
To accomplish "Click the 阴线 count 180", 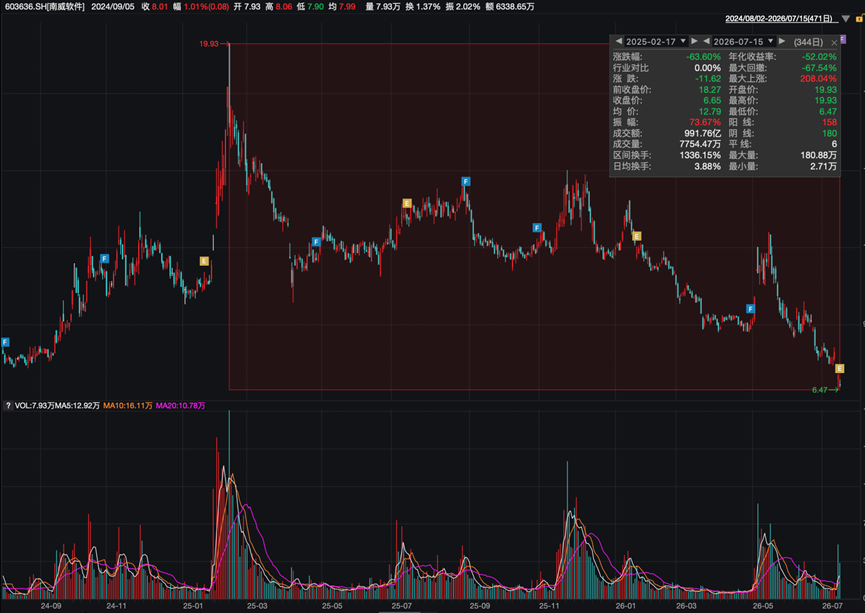I will (x=829, y=134).
